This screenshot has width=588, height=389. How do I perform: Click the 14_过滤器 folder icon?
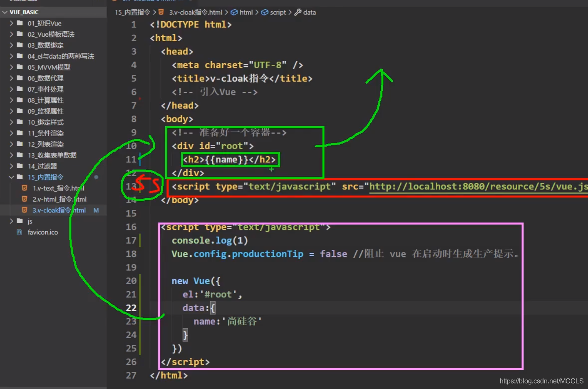(20, 166)
